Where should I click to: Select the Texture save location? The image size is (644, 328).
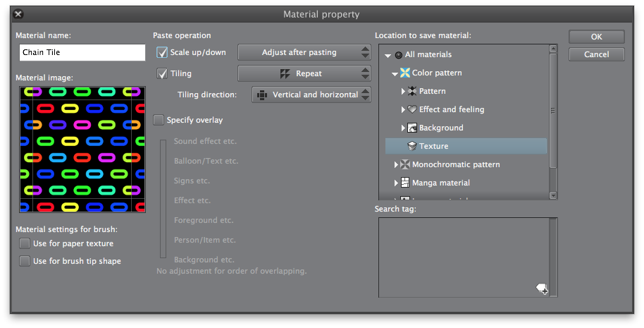pyautogui.click(x=433, y=146)
